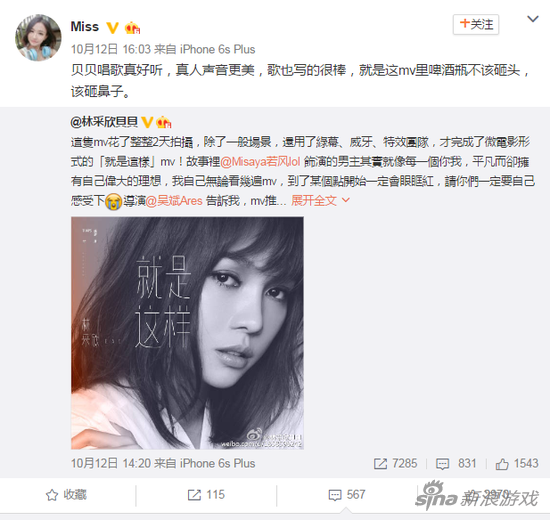This screenshot has height=520, width=550.
Task: Click verified badge next to 林采欣贝贝
Action: pos(147,122)
